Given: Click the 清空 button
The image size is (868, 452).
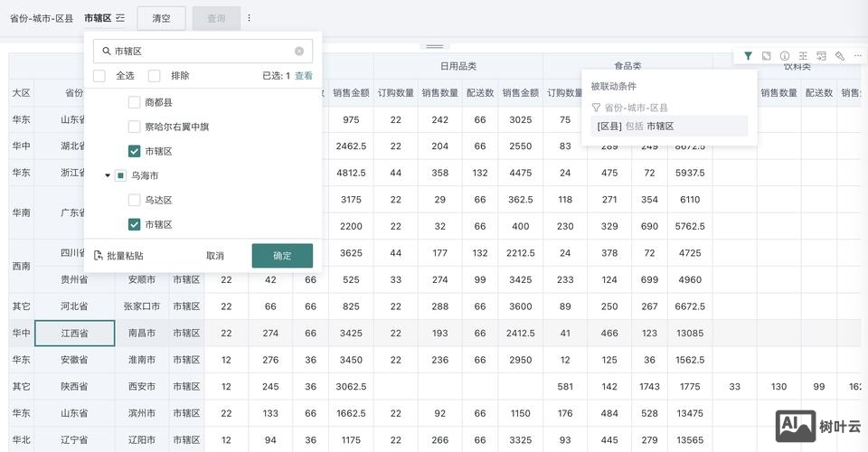Looking at the screenshot, I should click(x=162, y=18).
